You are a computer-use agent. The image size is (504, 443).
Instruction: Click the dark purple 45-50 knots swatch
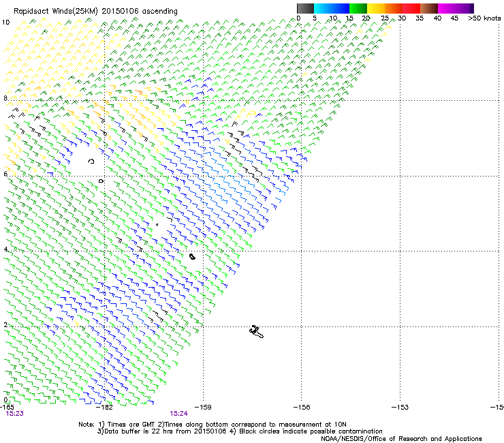click(464, 8)
